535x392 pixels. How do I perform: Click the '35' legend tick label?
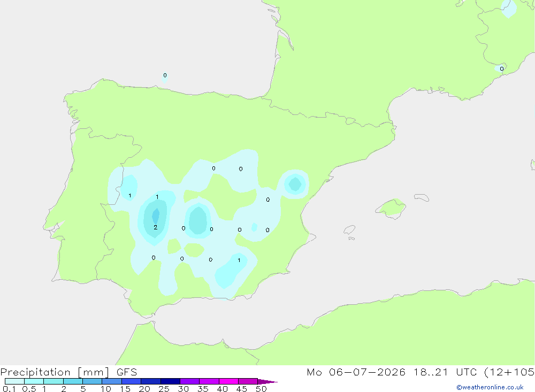click(x=203, y=389)
